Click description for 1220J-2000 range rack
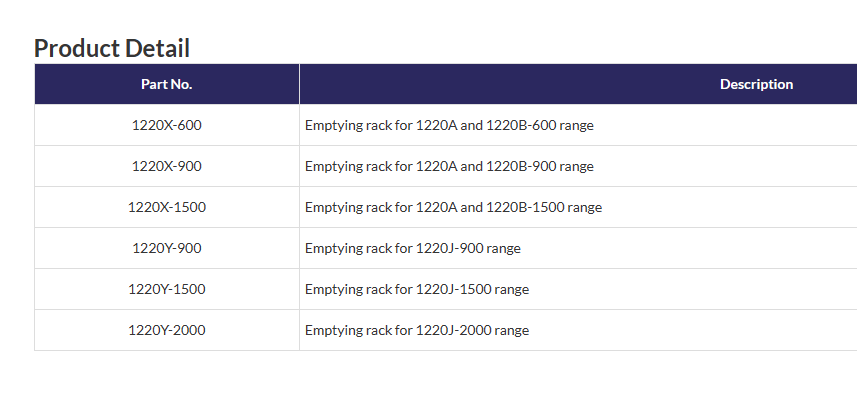857x404 pixels. 416,331
